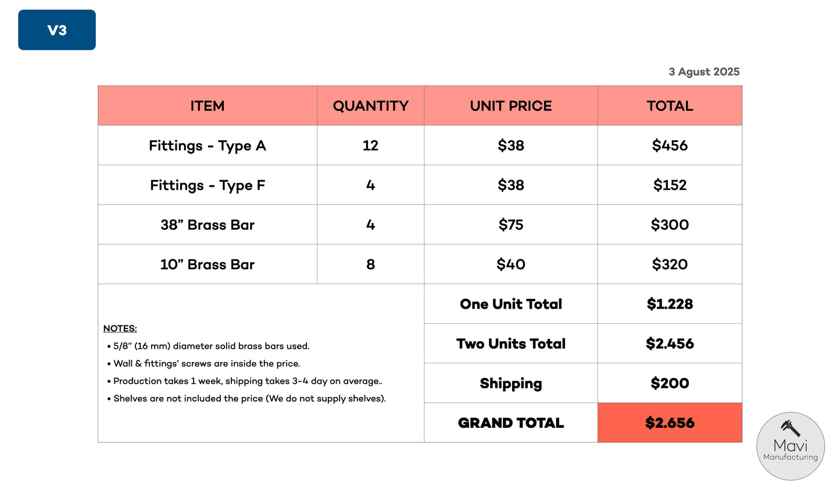This screenshot has width=840, height=504.
Task: Click the TOTAL column header
Action: 670,106
